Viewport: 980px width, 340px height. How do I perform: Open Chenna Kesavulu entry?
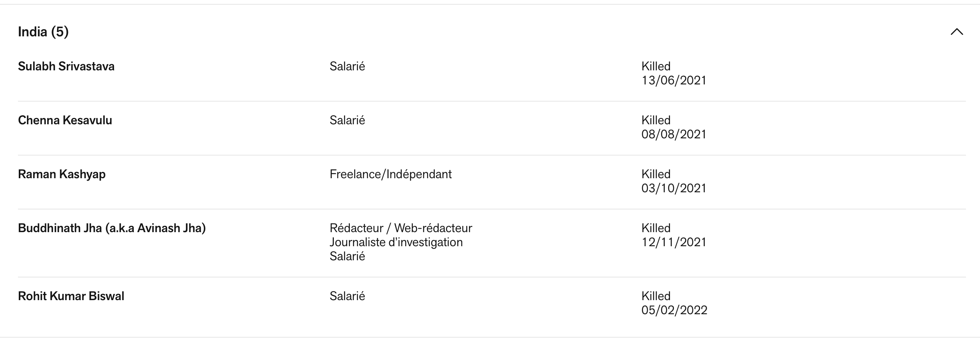point(65,120)
